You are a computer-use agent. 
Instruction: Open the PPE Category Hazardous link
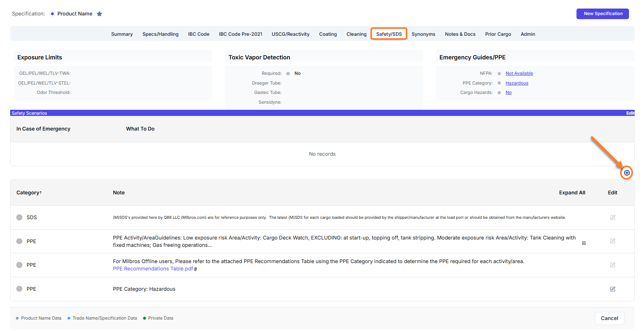517,83
